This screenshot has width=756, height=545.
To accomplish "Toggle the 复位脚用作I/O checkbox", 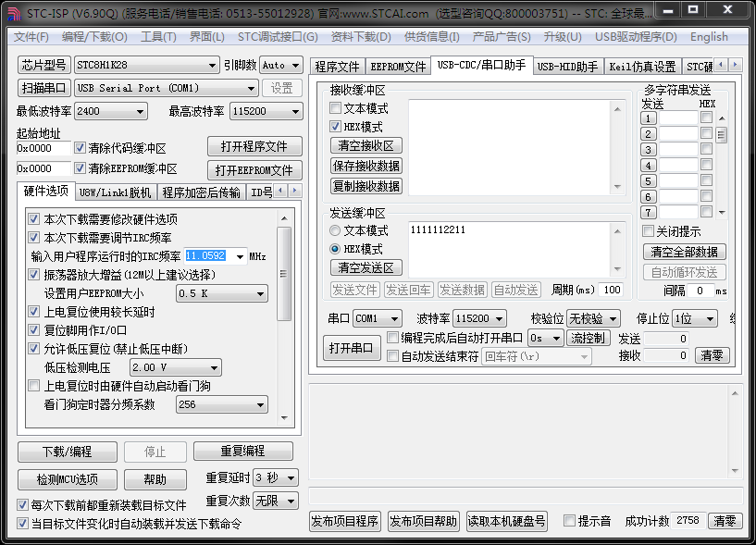I will [33, 329].
